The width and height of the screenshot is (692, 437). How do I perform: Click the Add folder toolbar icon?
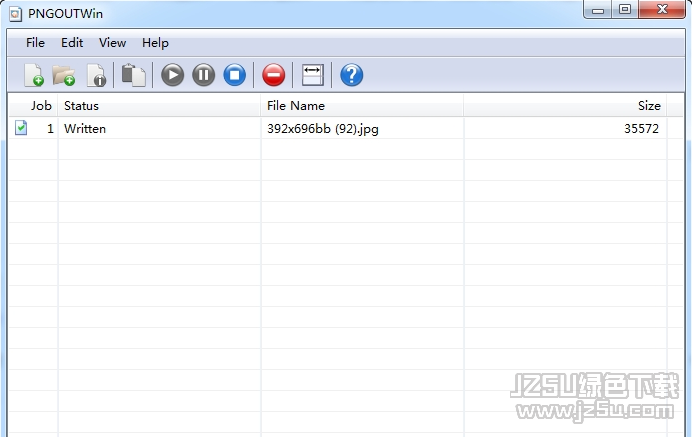click(64, 75)
